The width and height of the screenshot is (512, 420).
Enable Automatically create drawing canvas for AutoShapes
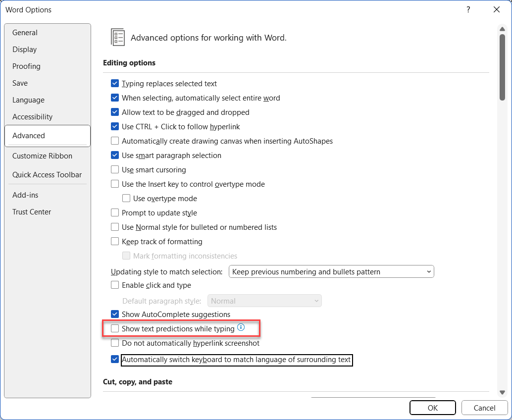(x=114, y=141)
